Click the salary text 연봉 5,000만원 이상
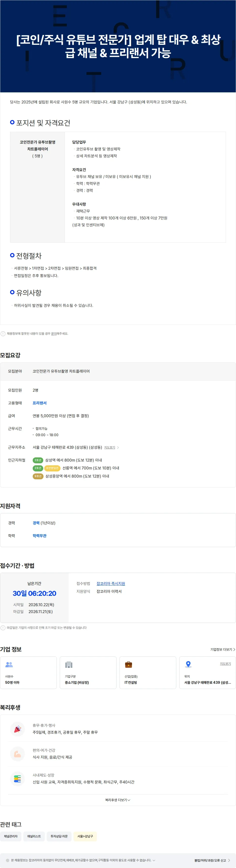 (60, 416)
